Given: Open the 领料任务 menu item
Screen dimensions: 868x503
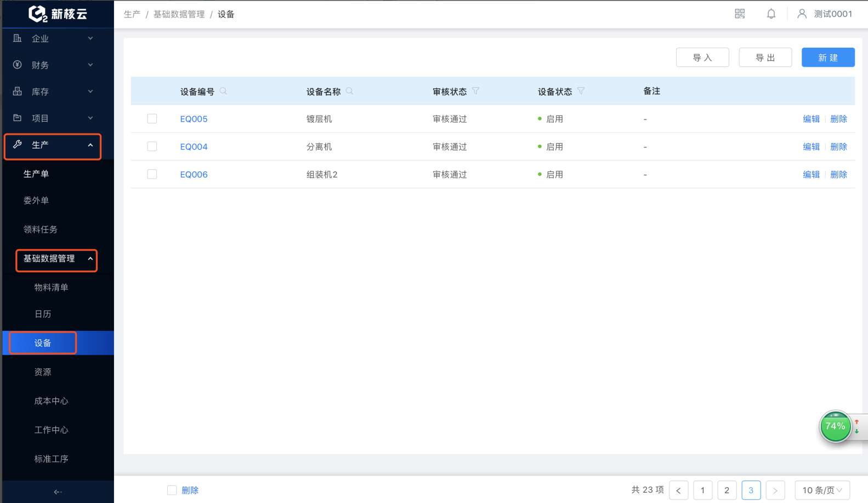Looking at the screenshot, I should 40,230.
